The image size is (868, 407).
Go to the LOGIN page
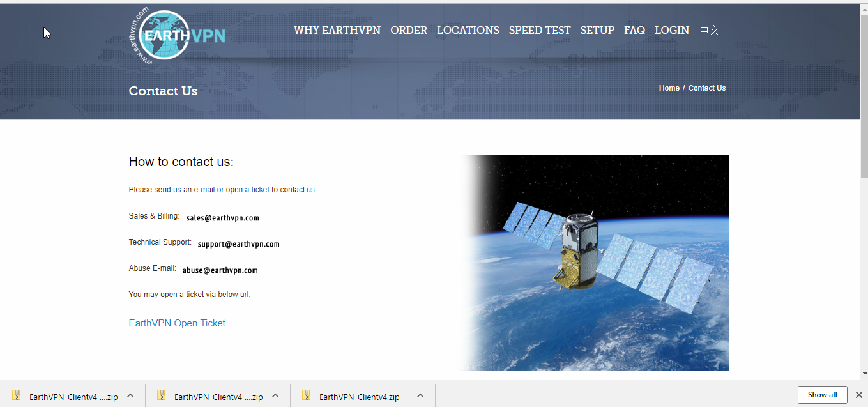click(672, 30)
